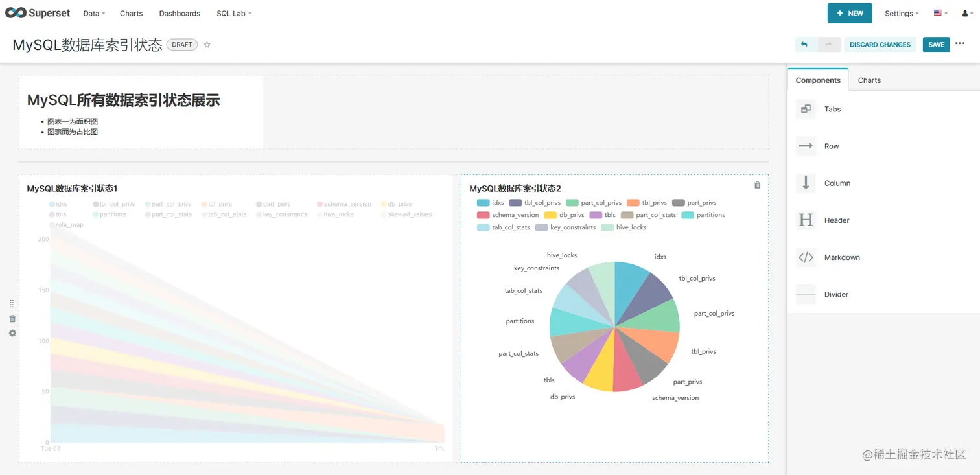Save the dashboard

pos(936,45)
